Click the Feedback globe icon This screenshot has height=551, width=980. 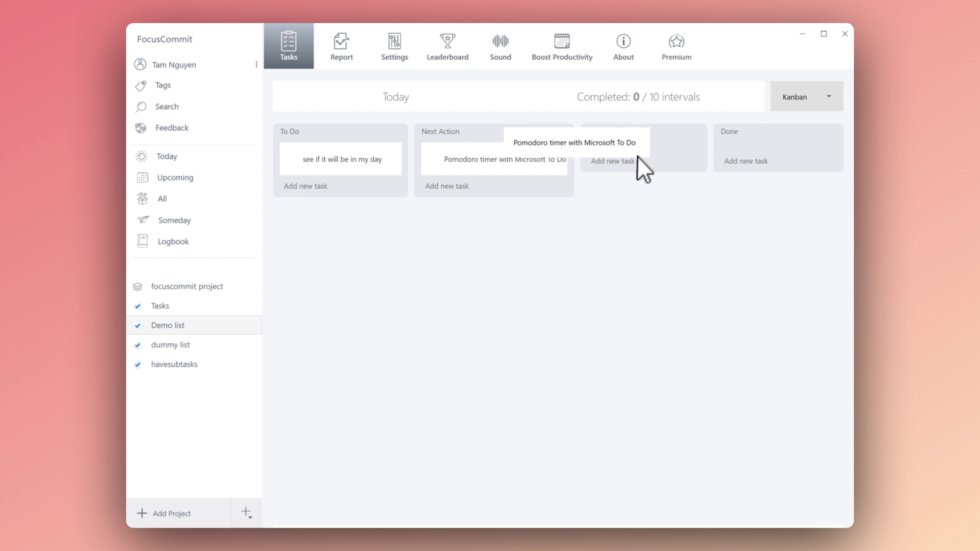[x=141, y=128]
